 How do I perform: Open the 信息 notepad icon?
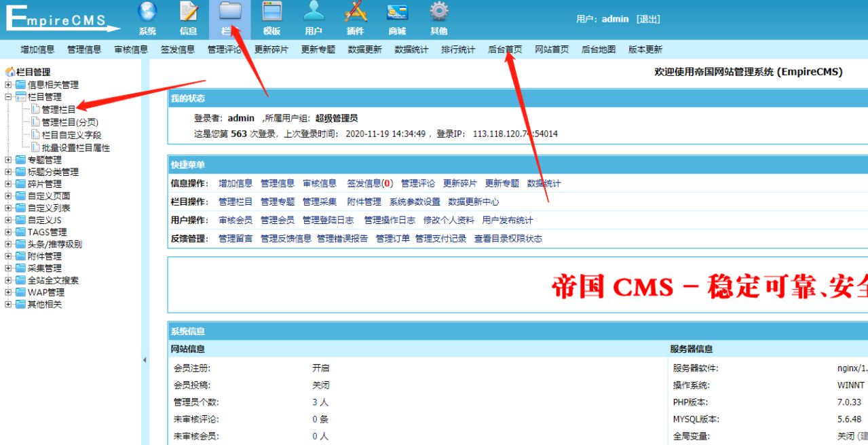click(x=188, y=12)
